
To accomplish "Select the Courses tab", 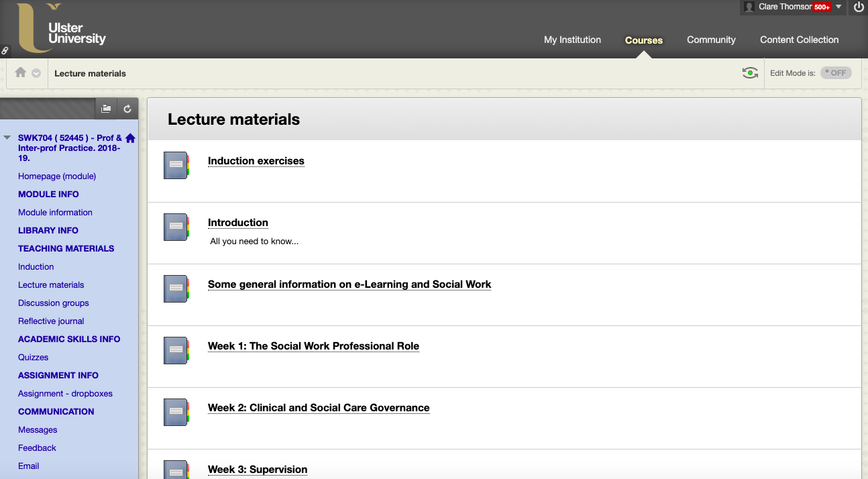I will 644,40.
